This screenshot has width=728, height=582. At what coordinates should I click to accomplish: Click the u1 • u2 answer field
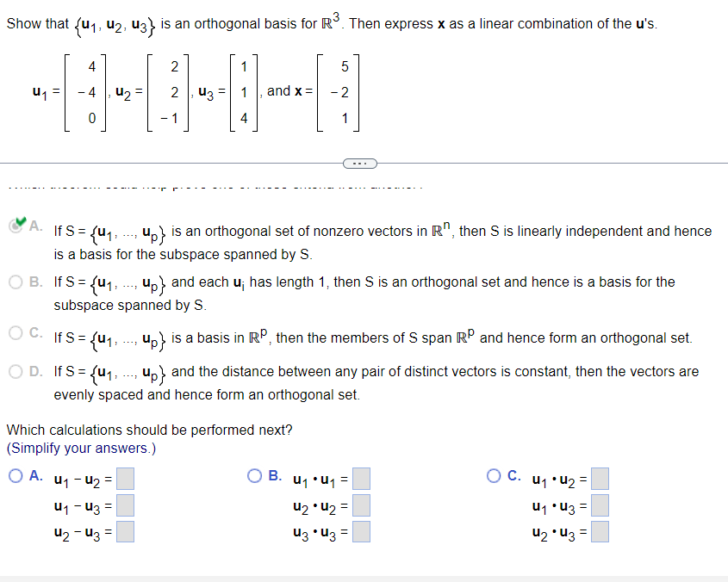599,479
